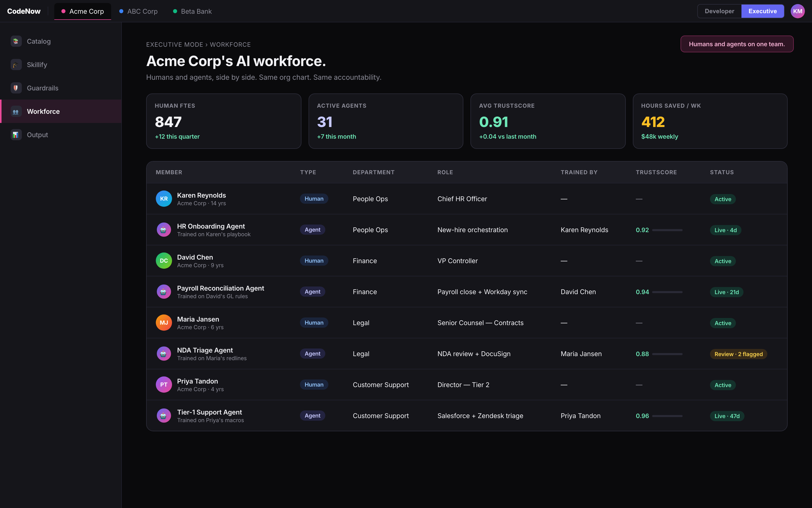Click the 'NDA review + DocuSign' role cell
Screen dimensions: 812x508
[474, 354]
